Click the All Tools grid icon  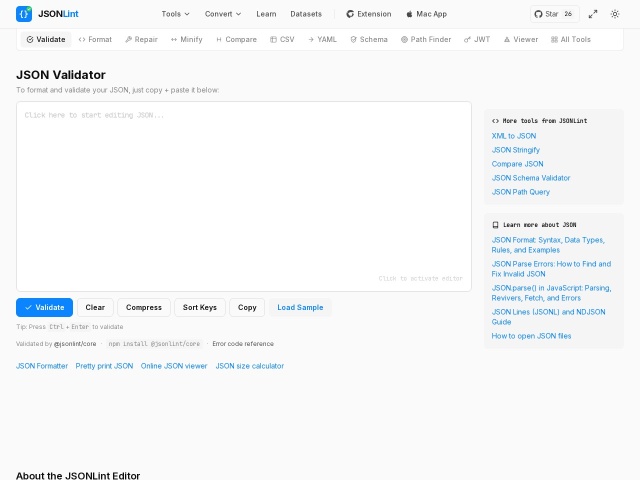tap(554, 40)
